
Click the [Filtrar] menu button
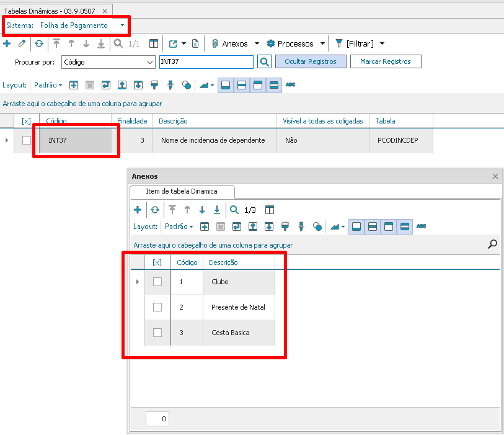[x=355, y=43]
